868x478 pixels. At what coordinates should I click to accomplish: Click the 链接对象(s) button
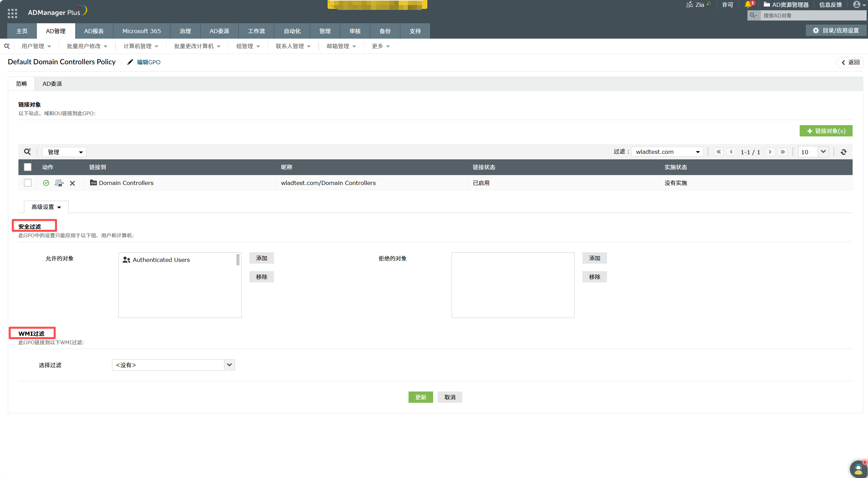click(x=826, y=131)
